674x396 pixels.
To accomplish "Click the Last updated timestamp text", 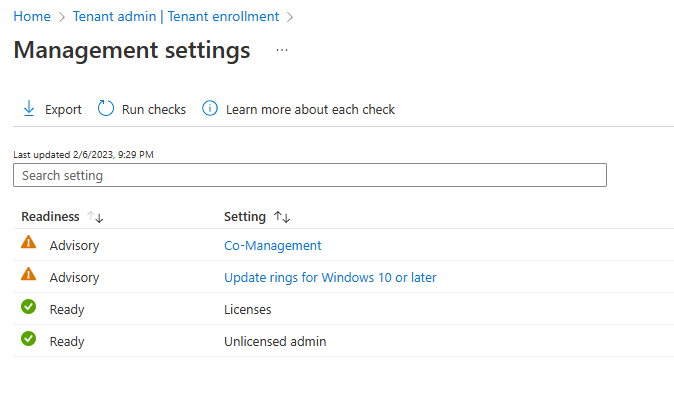I will click(83, 155).
